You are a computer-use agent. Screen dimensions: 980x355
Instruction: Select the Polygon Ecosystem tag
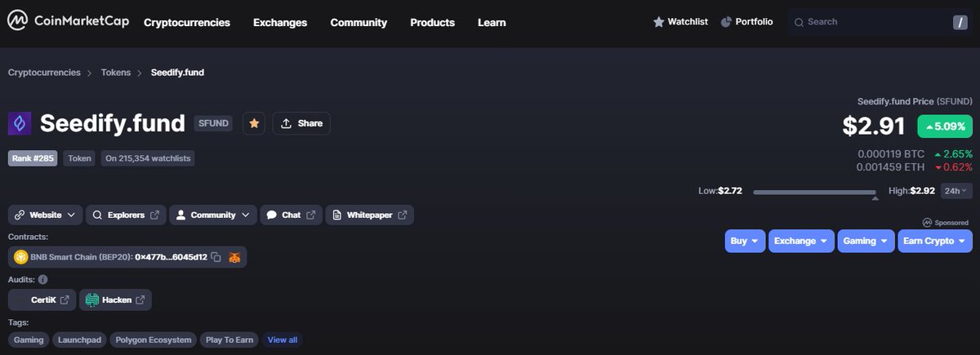coord(154,339)
